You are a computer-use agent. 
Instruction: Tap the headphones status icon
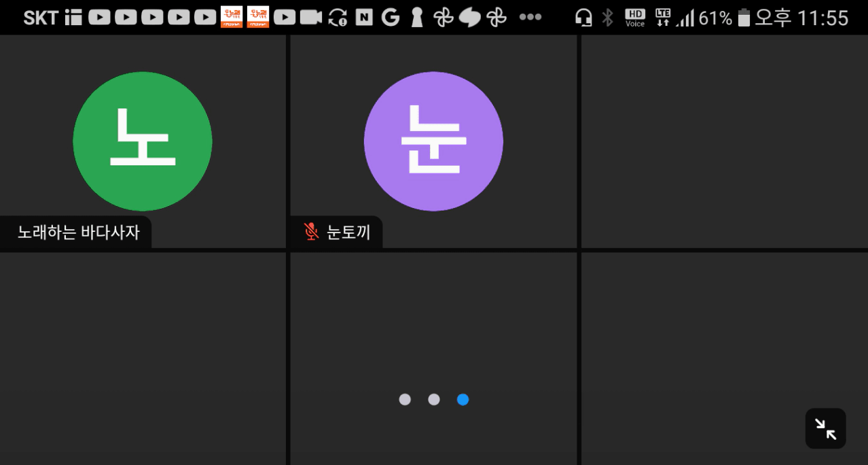point(583,18)
